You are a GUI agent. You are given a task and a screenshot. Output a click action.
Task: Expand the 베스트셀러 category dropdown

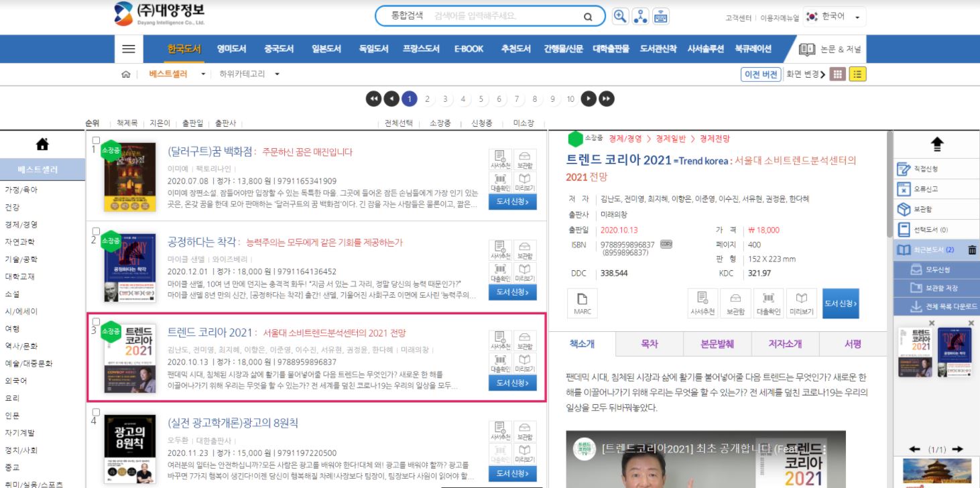pyautogui.click(x=203, y=74)
